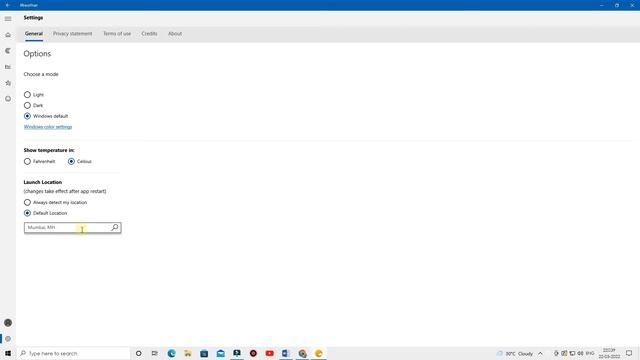Click the ENG language indicator
Viewport: 640px width, 360px height.
point(590,353)
